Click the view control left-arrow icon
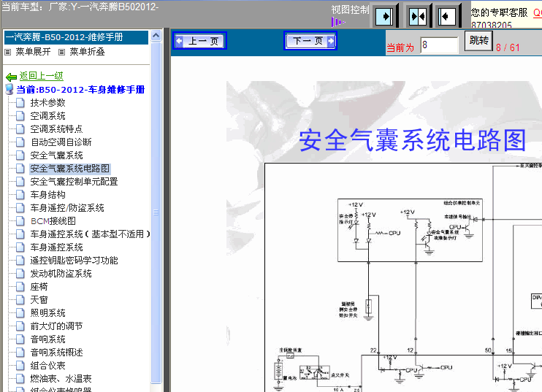 447,16
